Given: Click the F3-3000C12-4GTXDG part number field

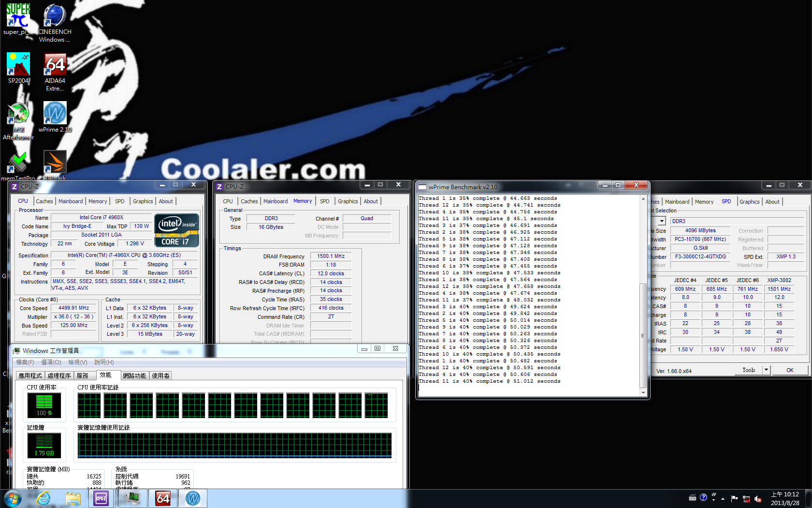Looking at the screenshot, I should point(700,256).
